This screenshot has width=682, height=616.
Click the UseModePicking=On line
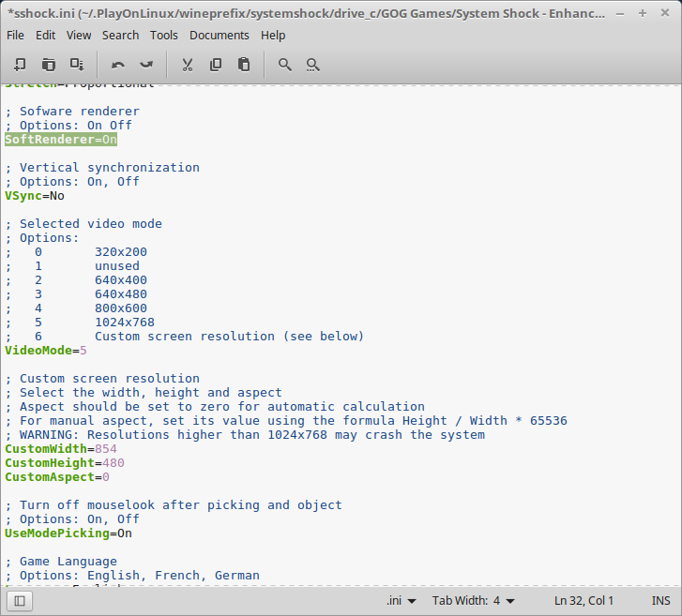68,533
